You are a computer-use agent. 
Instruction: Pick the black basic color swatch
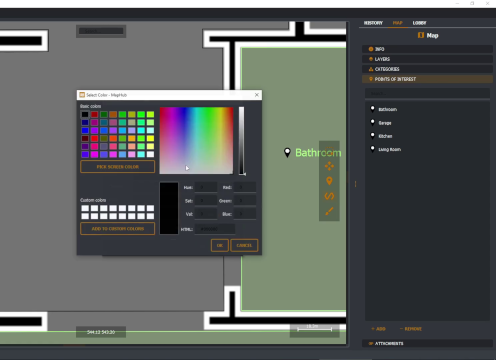(85, 114)
